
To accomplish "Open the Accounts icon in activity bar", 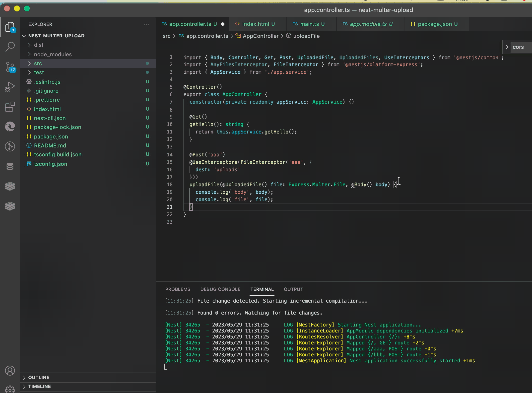I will pos(10,371).
